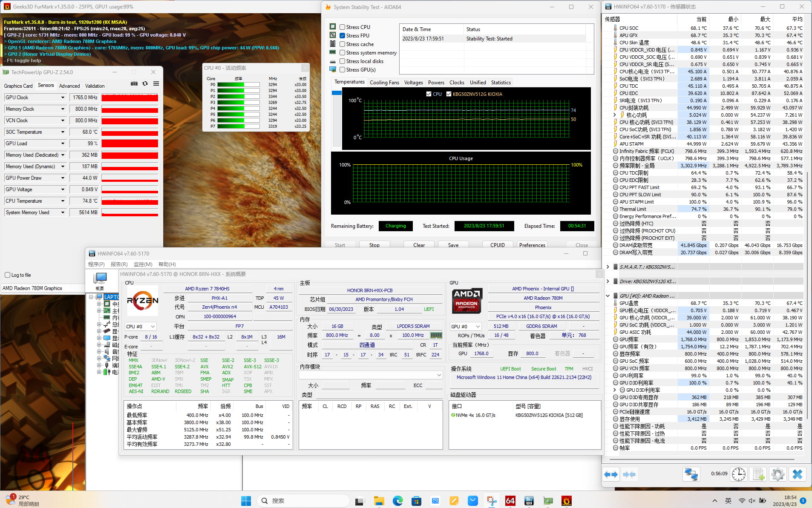Show hidden tray icons with the chevron
The height and width of the screenshot is (508, 812).
tap(714, 501)
